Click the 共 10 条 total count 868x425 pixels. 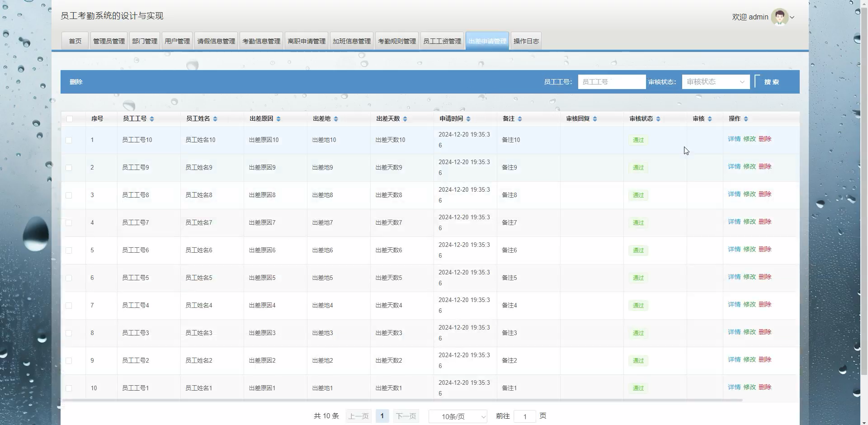click(326, 416)
